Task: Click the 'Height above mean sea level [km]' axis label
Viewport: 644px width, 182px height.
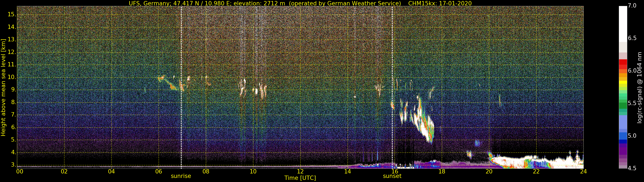Action: click(x=3, y=87)
